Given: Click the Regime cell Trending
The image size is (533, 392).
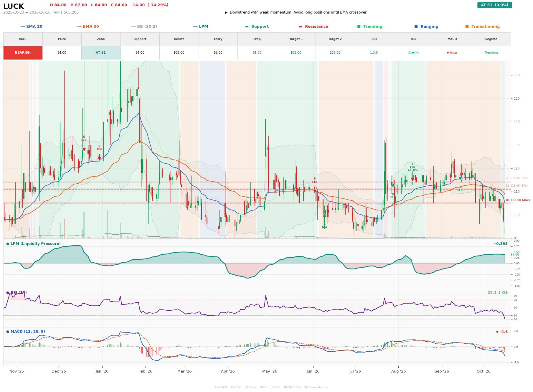Looking at the screenshot, I should (x=491, y=53).
